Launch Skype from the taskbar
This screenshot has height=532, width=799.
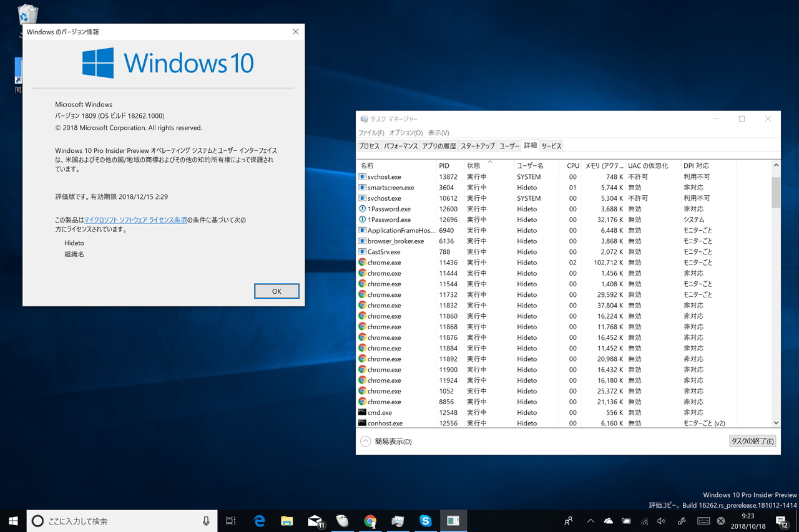(425, 521)
